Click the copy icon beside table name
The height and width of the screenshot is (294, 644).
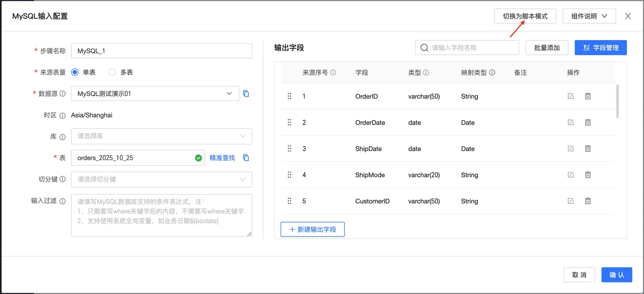pos(246,158)
